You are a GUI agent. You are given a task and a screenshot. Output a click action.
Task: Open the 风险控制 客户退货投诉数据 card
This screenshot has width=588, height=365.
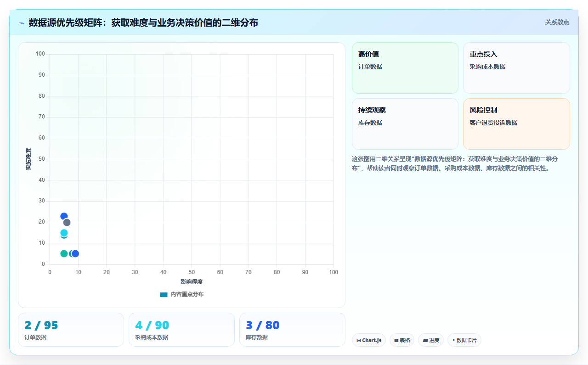click(x=516, y=124)
